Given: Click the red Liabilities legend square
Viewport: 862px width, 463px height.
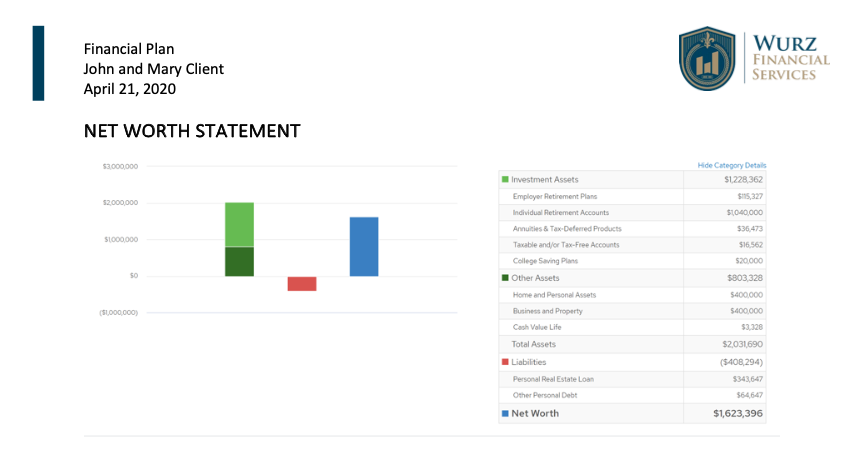Looking at the screenshot, I should pos(505,362).
